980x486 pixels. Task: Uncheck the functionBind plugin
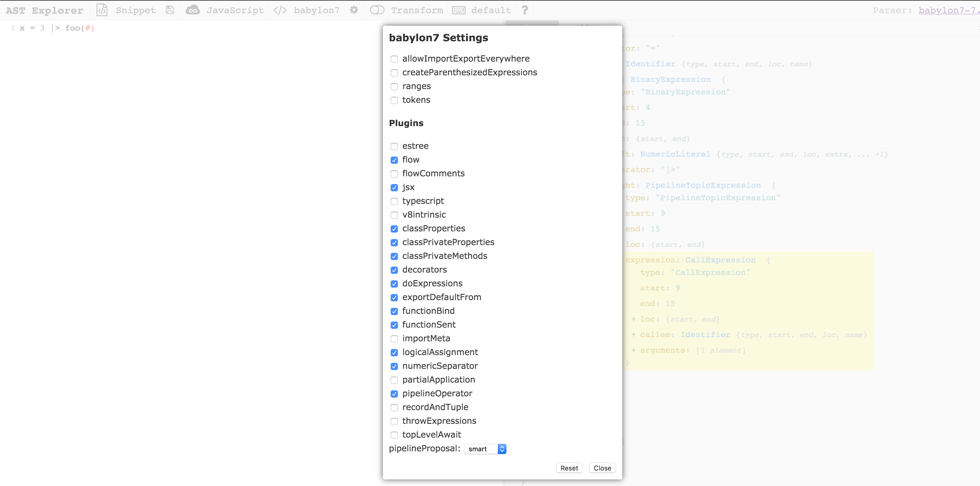[394, 311]
